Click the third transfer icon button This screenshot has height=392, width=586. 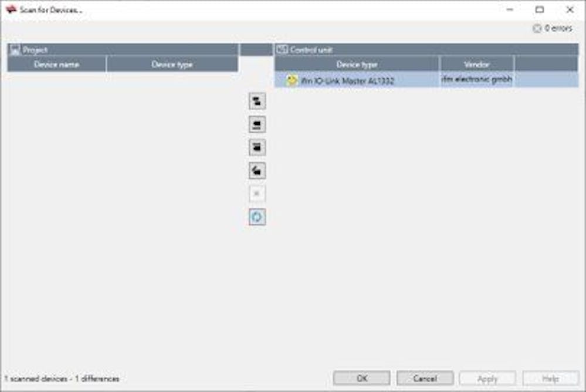pos(257,147)
